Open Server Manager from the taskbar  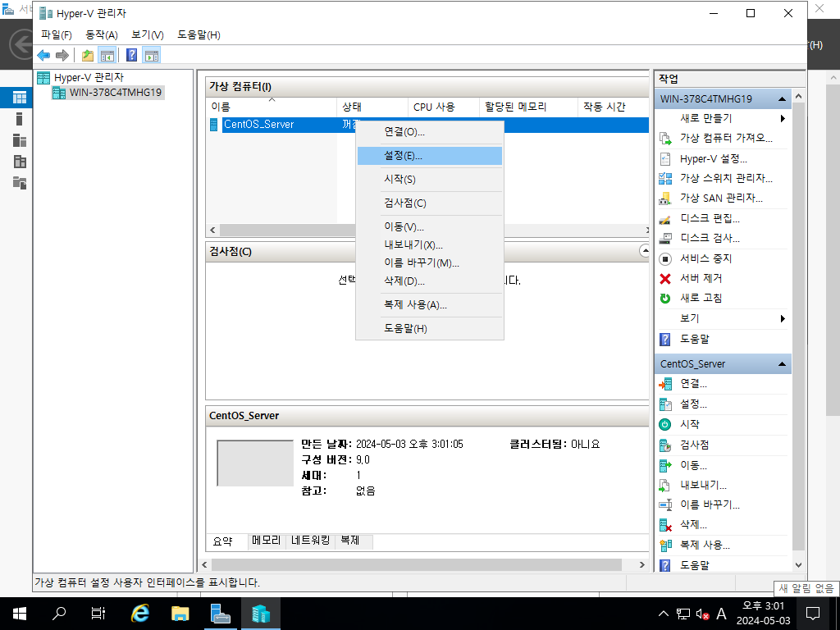(x=220, y=614)
